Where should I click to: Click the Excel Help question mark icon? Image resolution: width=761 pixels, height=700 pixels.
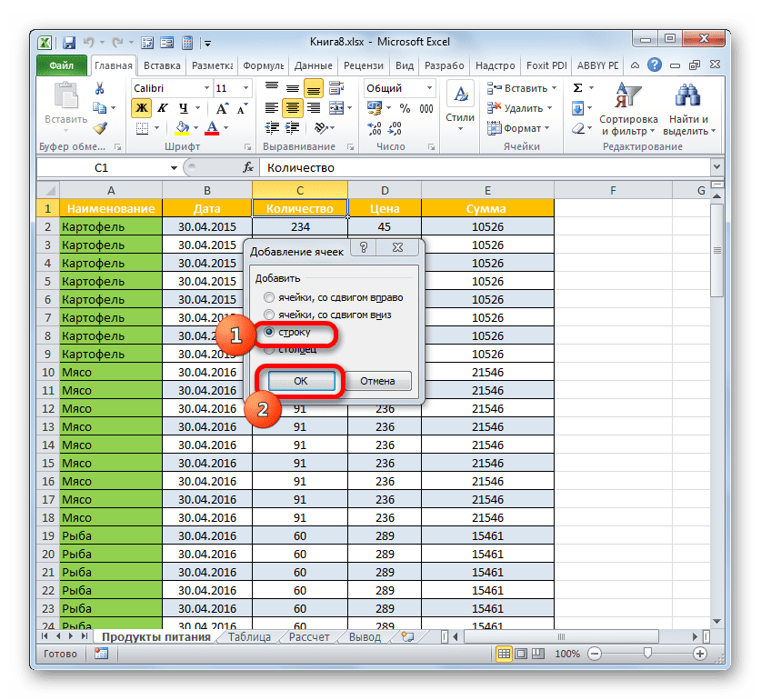click(655, 65)
